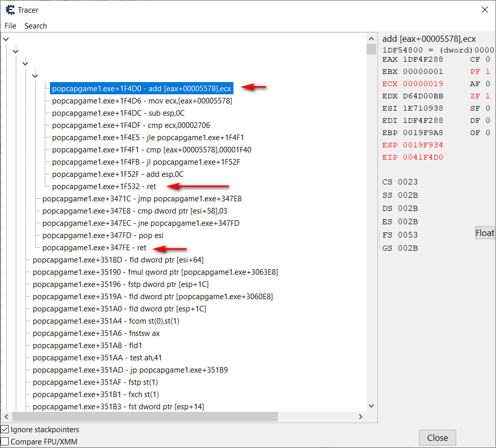Select the popcapgame1.exe+1F532 ret row
Image resolution: width=496 pixels, height=448 pixels.
(104, 187)
